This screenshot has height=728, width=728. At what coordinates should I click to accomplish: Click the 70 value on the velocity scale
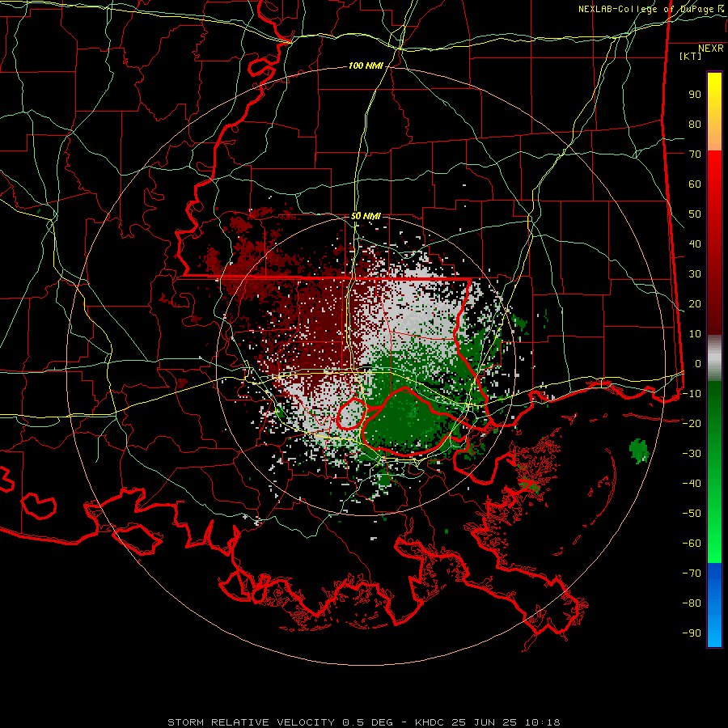(x=695, y=154)
